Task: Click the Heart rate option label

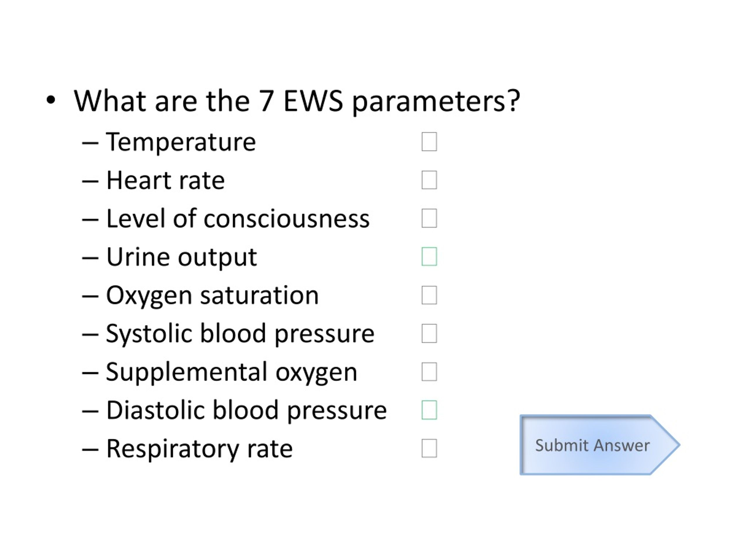Action: (165, 180)
